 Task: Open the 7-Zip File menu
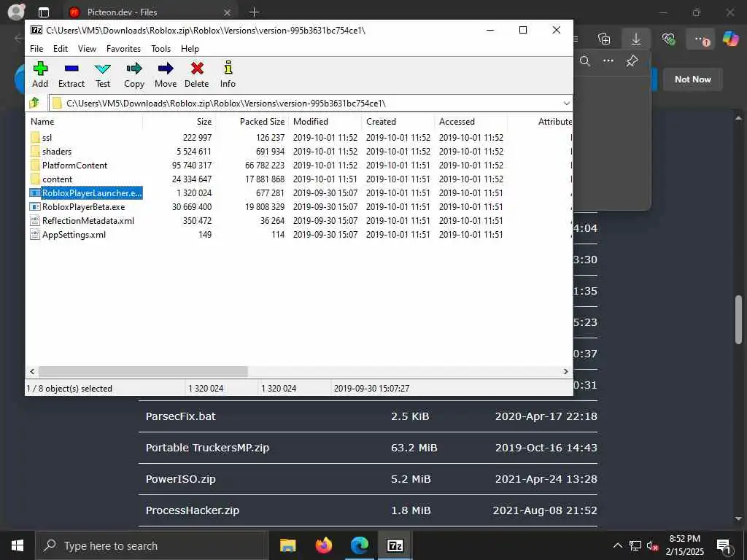tap(36, 49)
